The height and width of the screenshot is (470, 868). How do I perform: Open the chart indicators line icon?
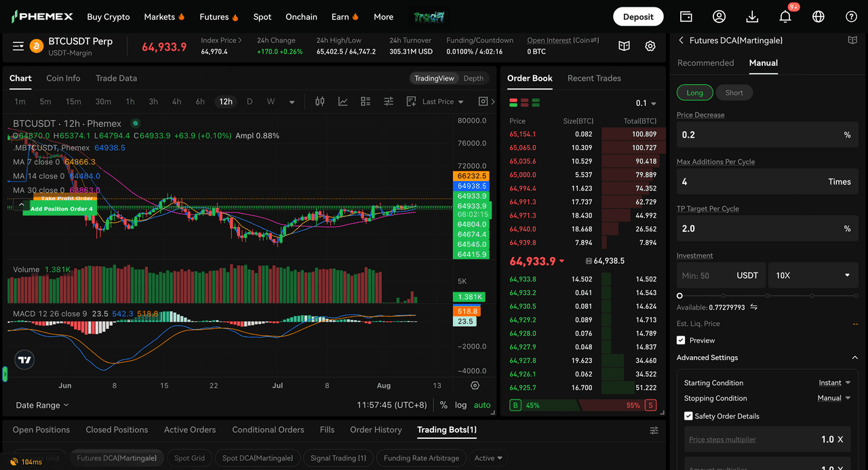(343, 102)
